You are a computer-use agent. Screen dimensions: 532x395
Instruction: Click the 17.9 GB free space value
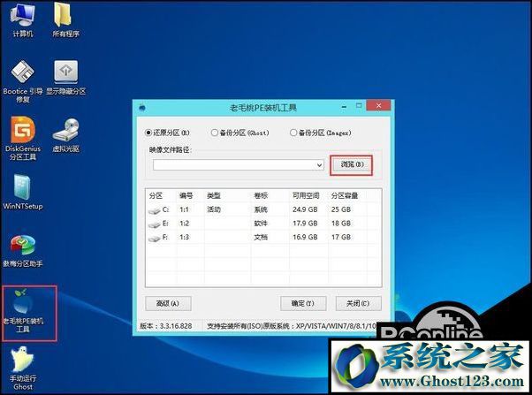(x=305, y=224)
